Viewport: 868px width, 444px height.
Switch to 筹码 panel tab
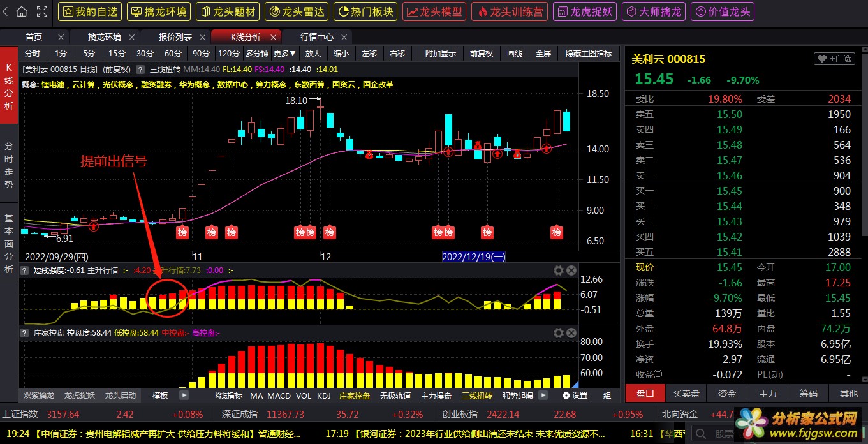pos(808,394)
